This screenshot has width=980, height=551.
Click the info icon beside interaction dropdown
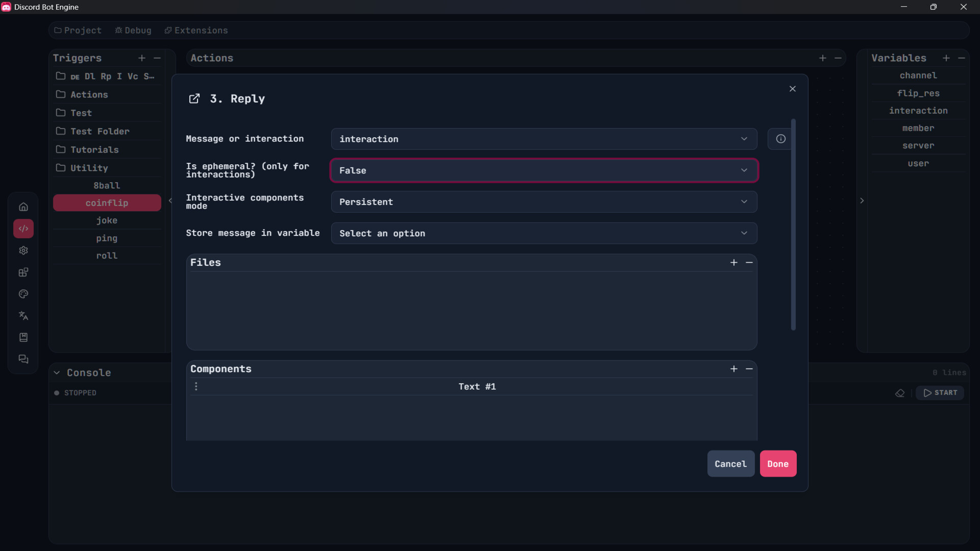coord(780,139)
